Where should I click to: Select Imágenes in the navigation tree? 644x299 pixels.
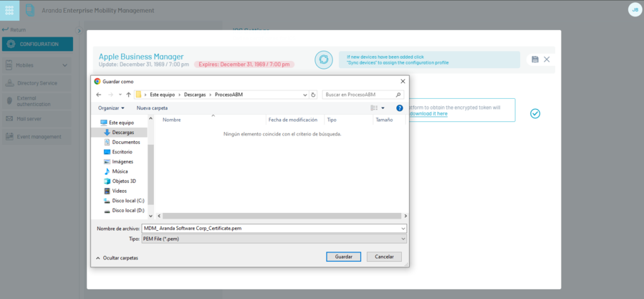pos(122,161)
